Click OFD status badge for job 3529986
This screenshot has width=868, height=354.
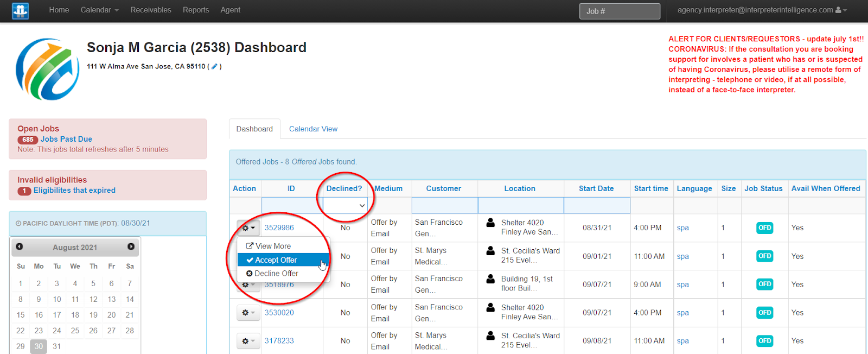[764, 228]
